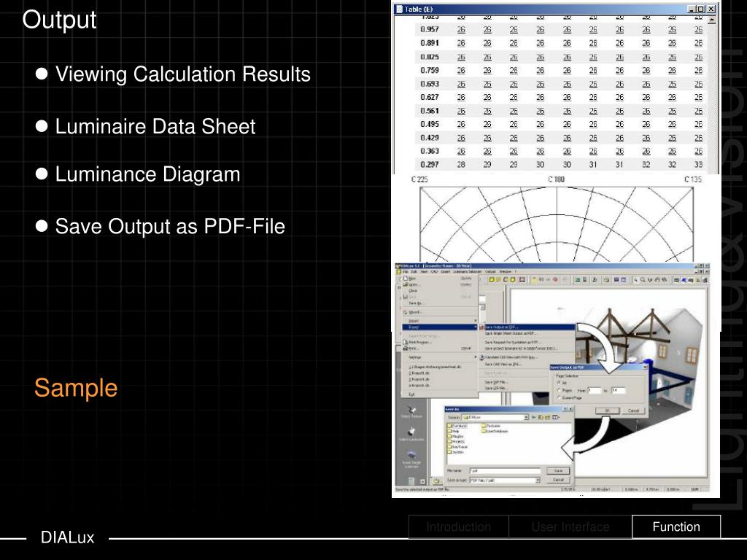
Task: Click the orange Sample link
Action: [76, 388]
